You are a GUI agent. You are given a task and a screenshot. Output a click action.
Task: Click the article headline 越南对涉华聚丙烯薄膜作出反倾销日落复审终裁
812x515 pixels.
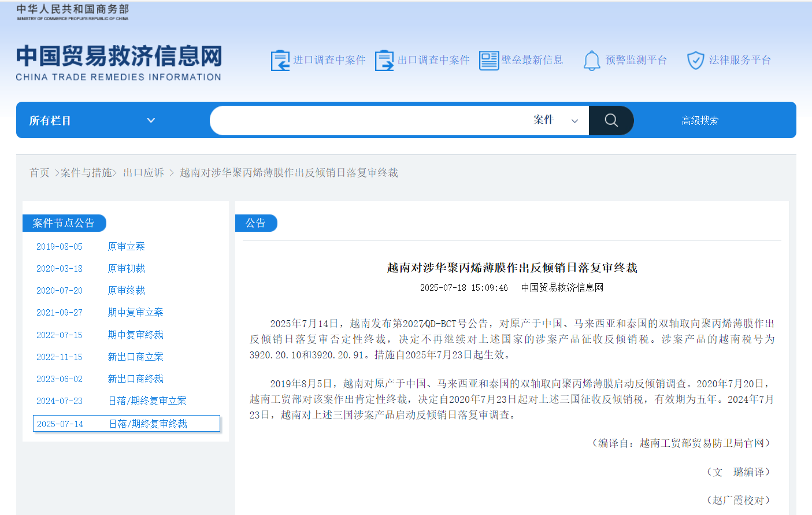[512, 268]
